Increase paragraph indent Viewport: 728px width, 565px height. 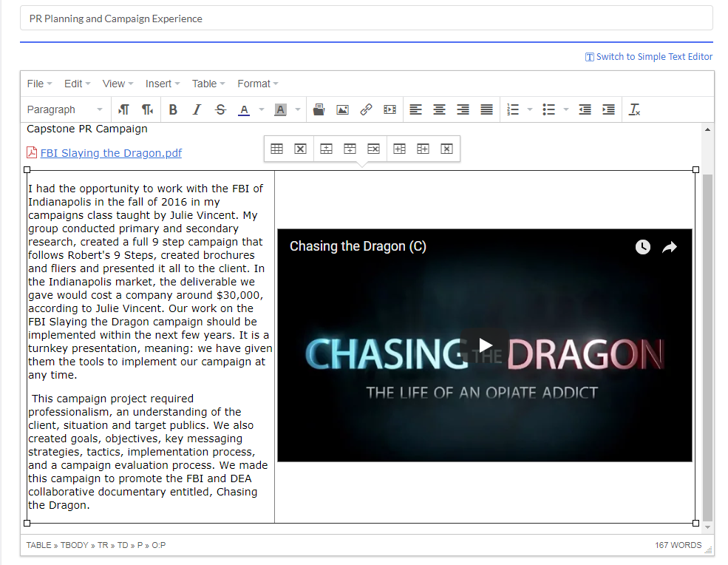click(608, 109)
